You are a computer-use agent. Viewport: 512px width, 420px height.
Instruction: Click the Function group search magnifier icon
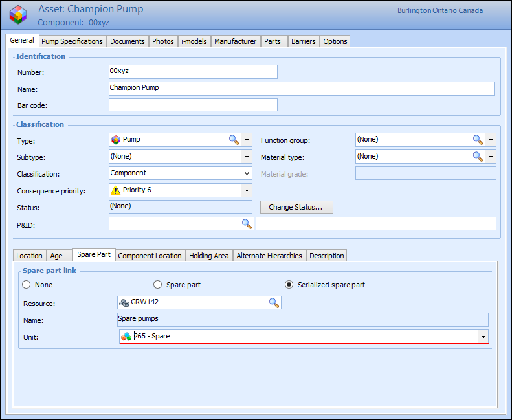click(x=478, y=139)
